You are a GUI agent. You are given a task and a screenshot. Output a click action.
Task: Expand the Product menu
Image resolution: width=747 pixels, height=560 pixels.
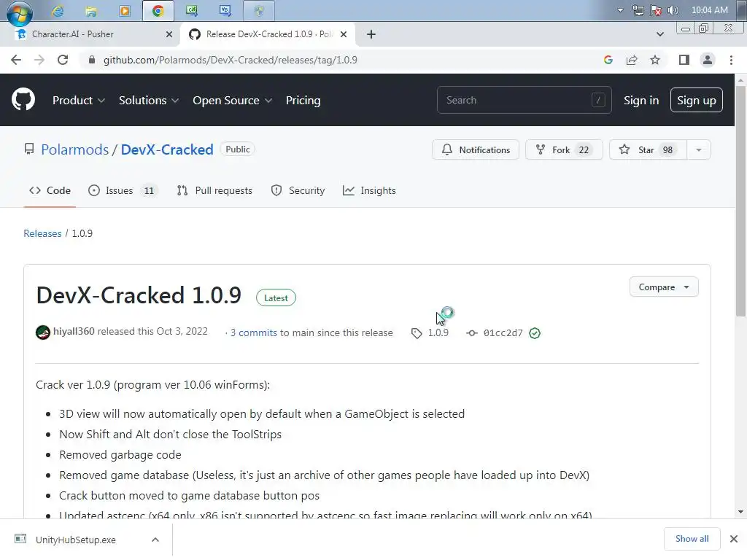pyautogui.click(x=79, y=100)
